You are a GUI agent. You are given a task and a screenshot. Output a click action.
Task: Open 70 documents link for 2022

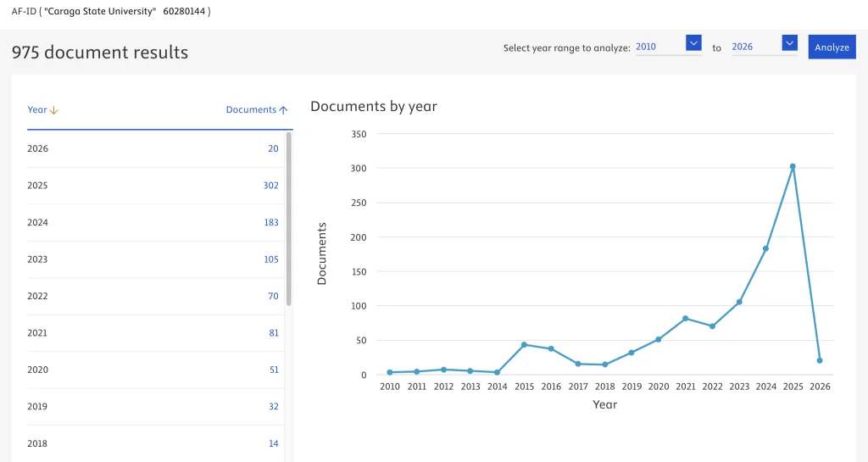click(273, 297)
